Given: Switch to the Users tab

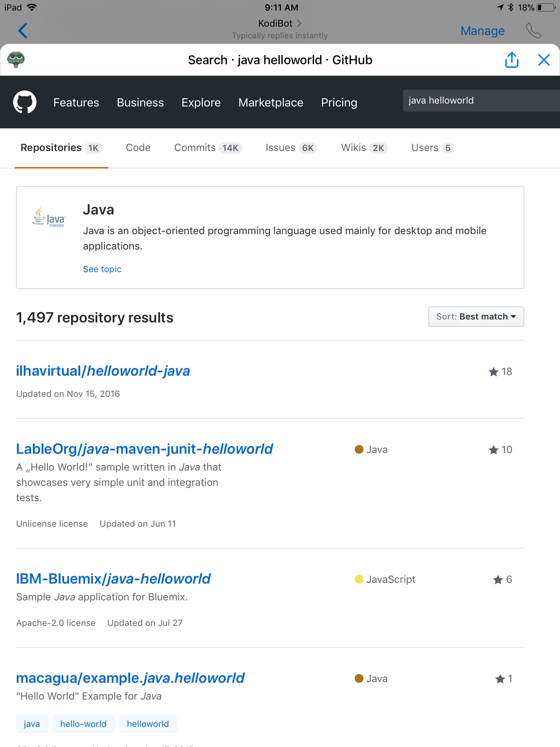Looking at the screenshot, I should [433, 148].
